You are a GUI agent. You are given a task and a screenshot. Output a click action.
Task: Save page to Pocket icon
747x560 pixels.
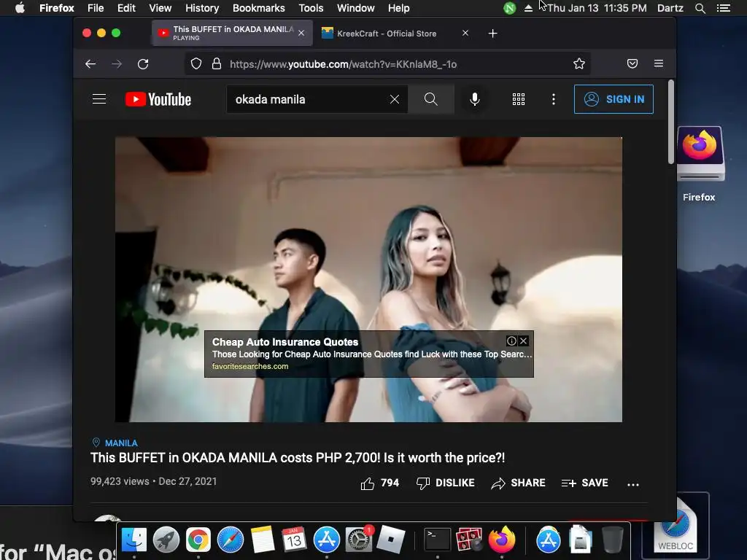[632, 64]
